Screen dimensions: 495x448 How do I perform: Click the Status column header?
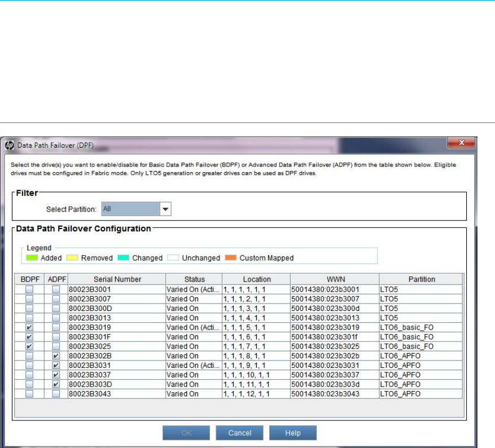pyautogui.click(x=194, y=279)
